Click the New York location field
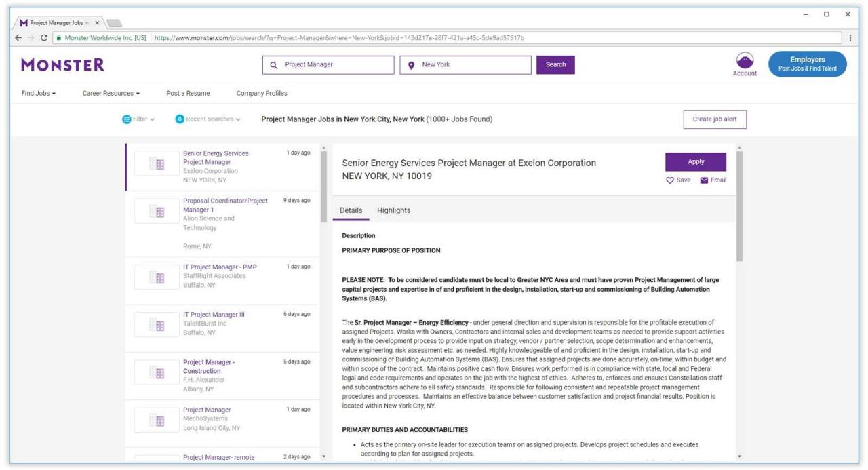This screenshot has height=470, width=868. pos(466,65)
